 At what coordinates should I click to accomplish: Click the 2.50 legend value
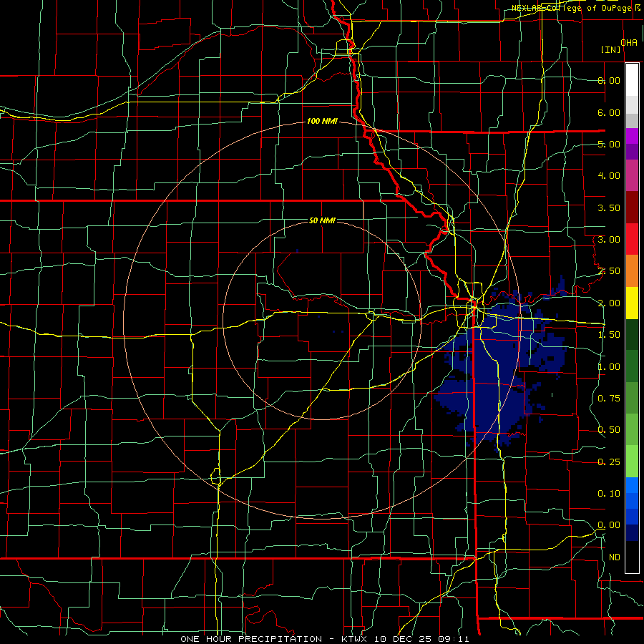pos(609,271)
